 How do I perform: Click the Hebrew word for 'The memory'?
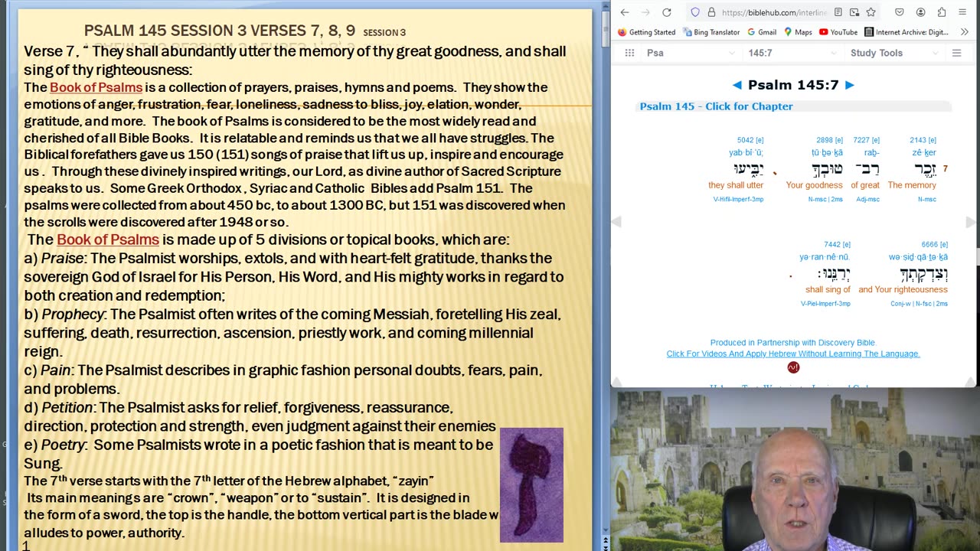[924, 169]
